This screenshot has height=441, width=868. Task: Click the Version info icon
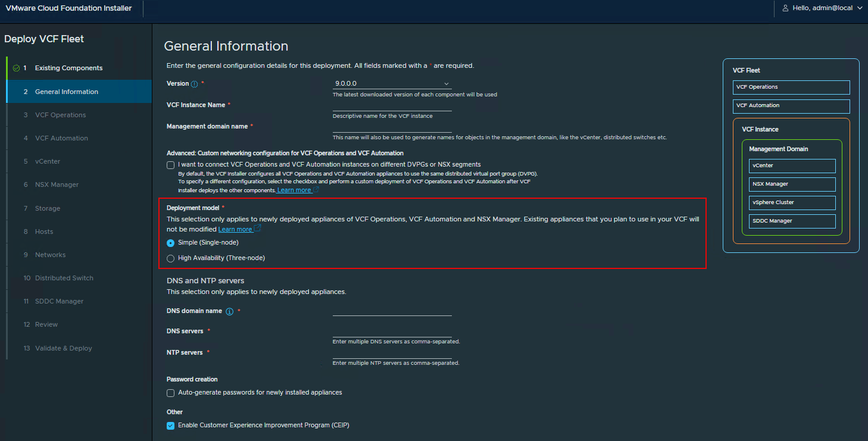(x=194, y=84)
